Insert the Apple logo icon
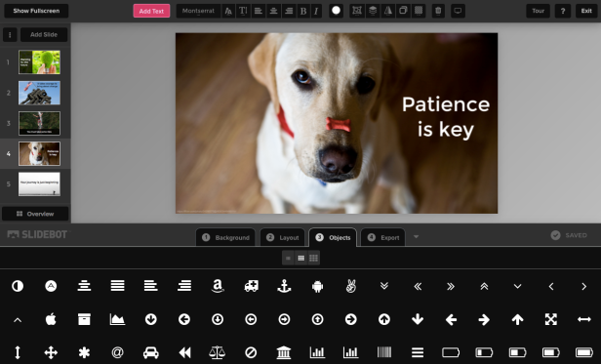Viewport: 601px width, 364px height. pyautogui.click(x=51, y=319)
